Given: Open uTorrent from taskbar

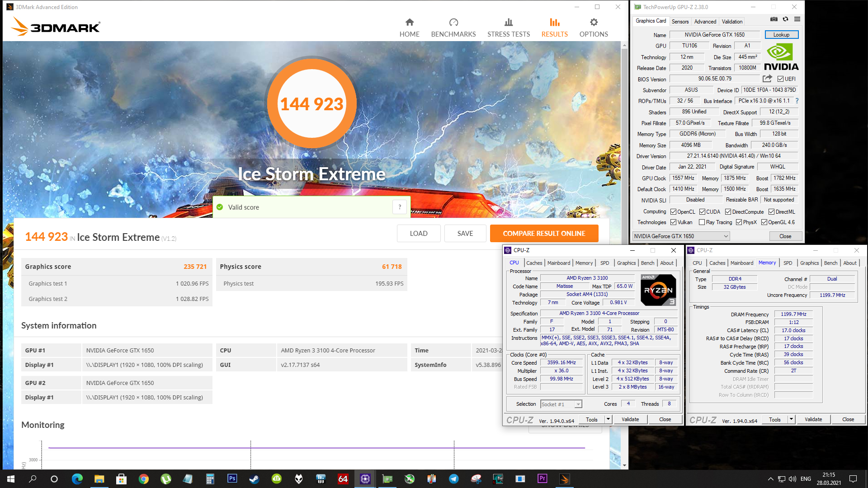Looking at the screenshot, I should 166,479.
